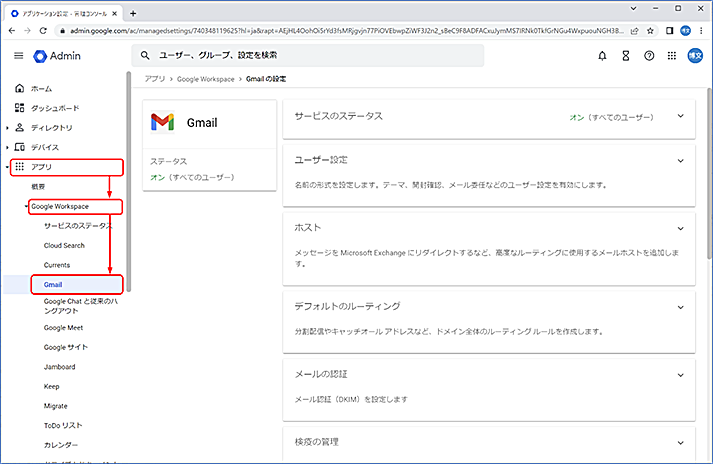713x464 pixels.
Task: Expand the メールの認証 section
Action: pyautogui.click(x=680, y=375)
